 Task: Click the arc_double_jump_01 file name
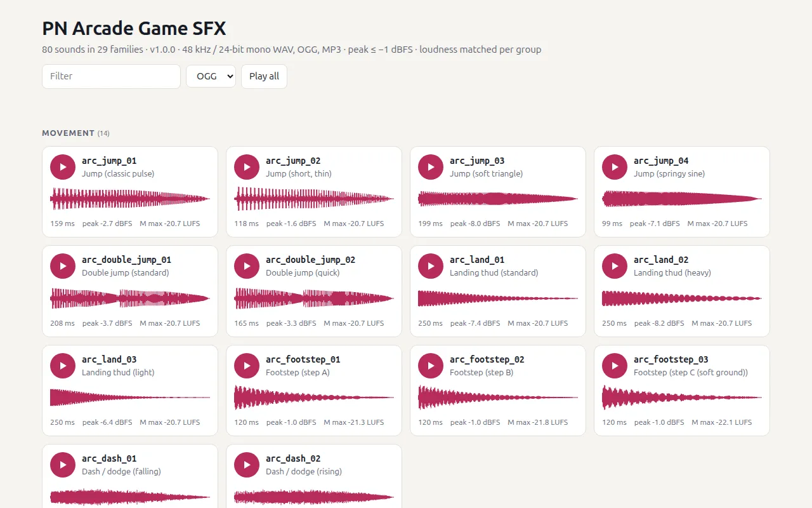(126, 260)
